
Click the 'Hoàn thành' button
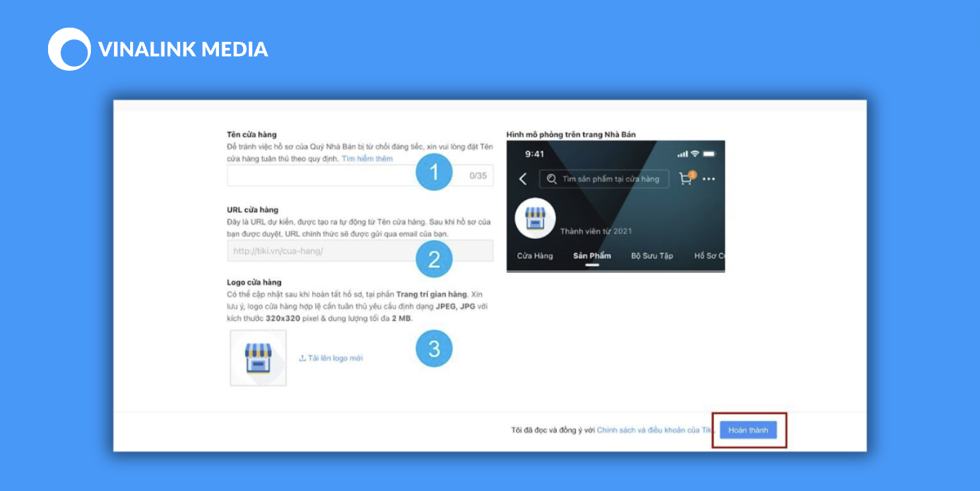pyautogui.click(x=748, y=430)
